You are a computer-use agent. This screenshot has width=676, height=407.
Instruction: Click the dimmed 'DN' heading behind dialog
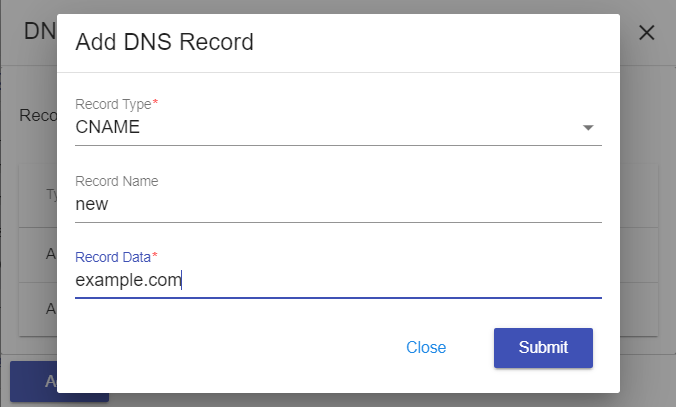[x=38, y=32]
